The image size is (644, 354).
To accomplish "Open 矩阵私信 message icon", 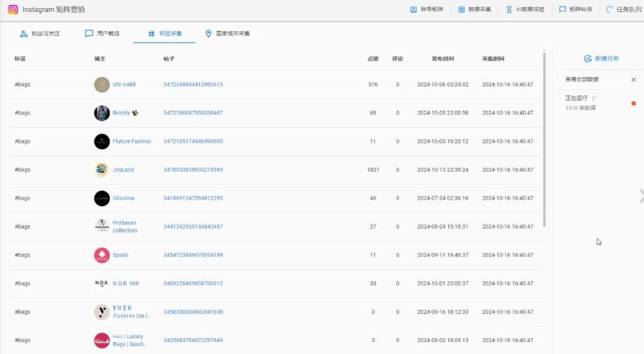I will 563,9.
